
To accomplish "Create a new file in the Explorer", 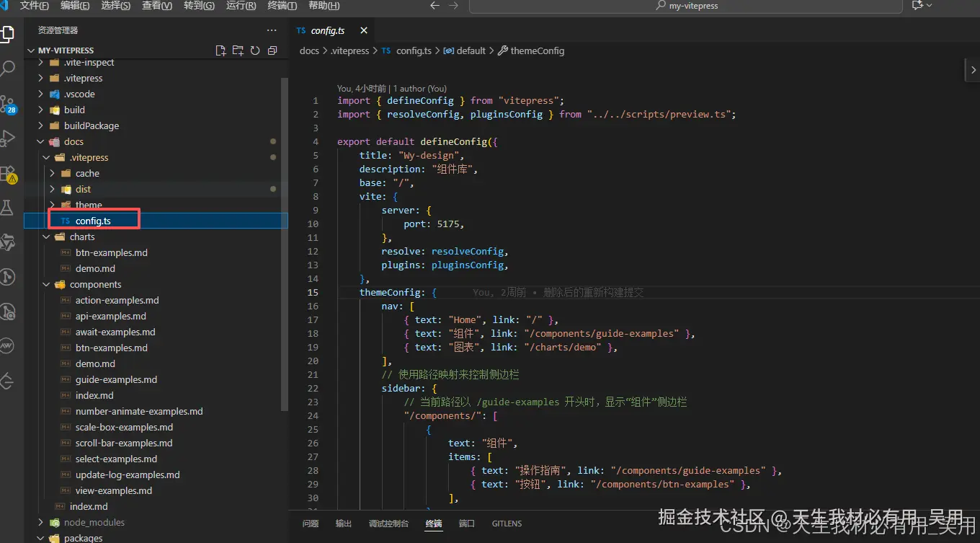I will click(221, 50).
